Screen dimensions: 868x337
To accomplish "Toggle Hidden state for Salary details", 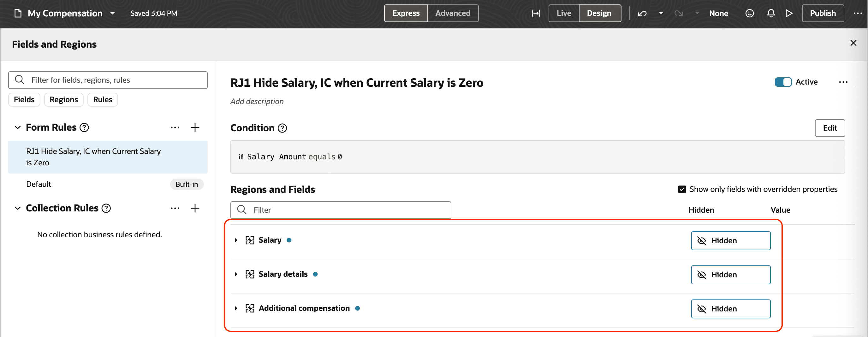I will pos(730,275).
